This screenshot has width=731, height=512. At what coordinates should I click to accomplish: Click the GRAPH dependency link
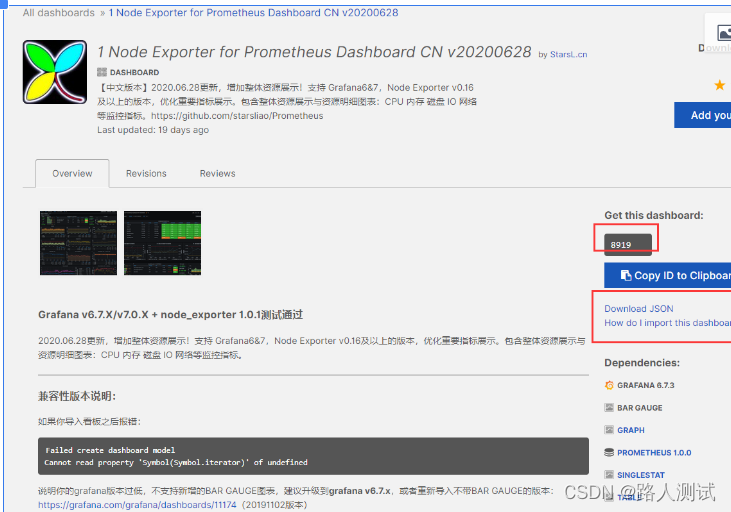pos(631,430)
